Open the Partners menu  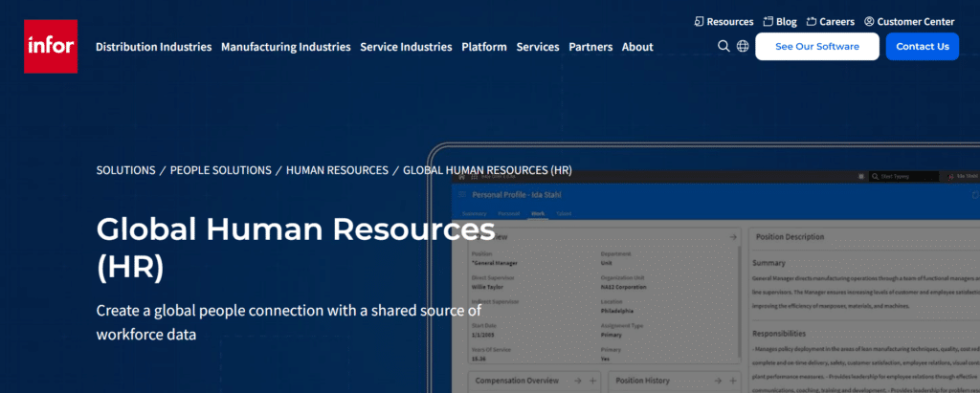(590, 47)
